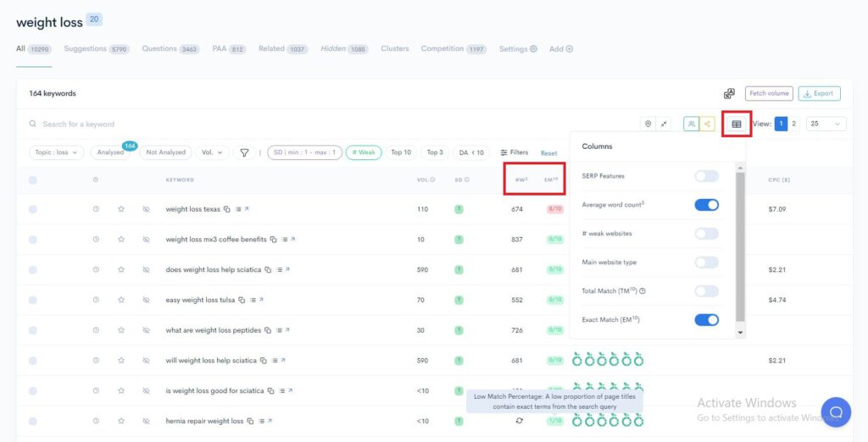Viewport: 868px width, 442px height.
Task: Click the translate language icon
Action: pos(729,93)
